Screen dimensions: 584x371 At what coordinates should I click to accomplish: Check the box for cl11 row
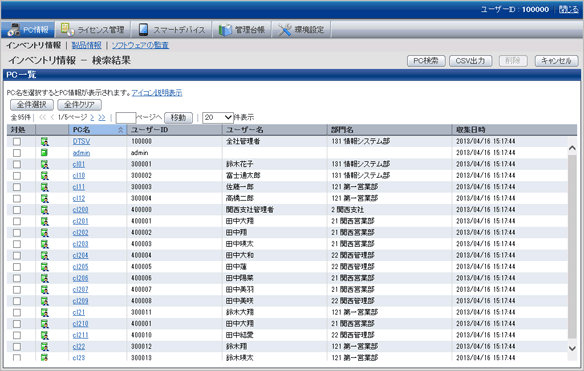coord(17,187)
